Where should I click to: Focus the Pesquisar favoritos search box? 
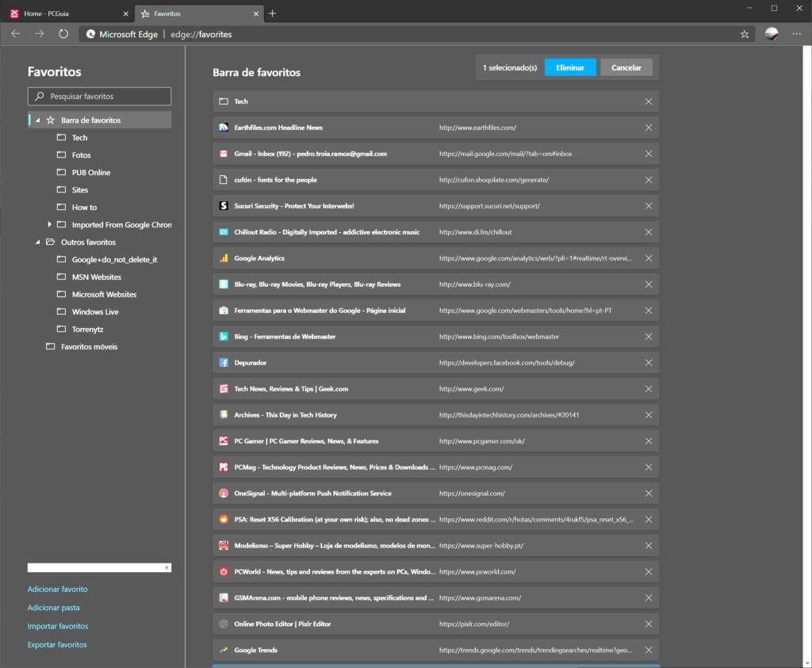tap(99, 96)
